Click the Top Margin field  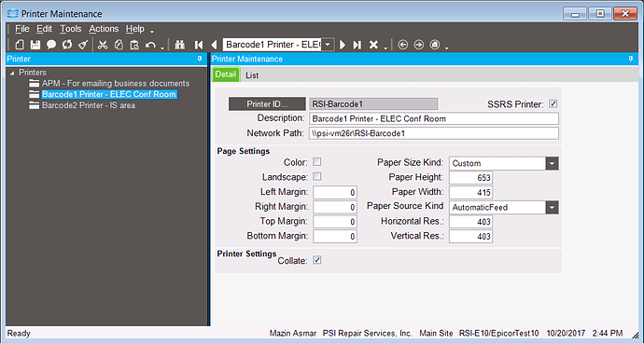(335, 222)
